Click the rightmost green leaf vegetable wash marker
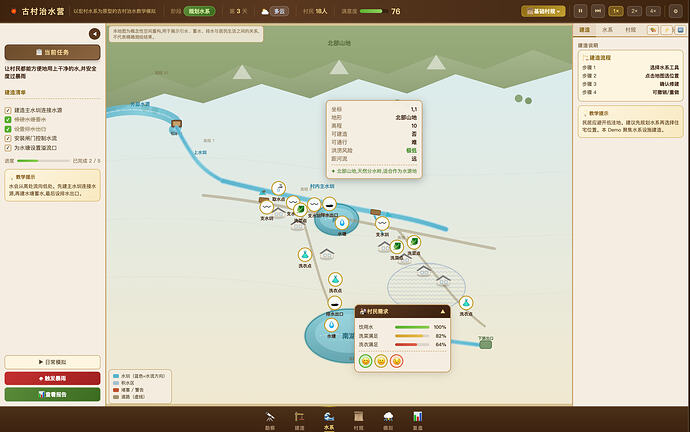 [x=414, y=242]
